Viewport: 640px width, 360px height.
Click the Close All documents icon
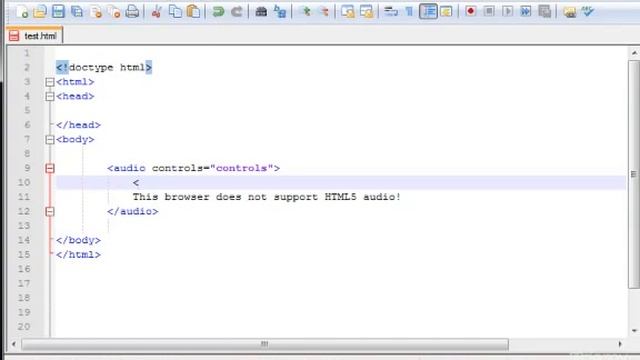point(114,11)
